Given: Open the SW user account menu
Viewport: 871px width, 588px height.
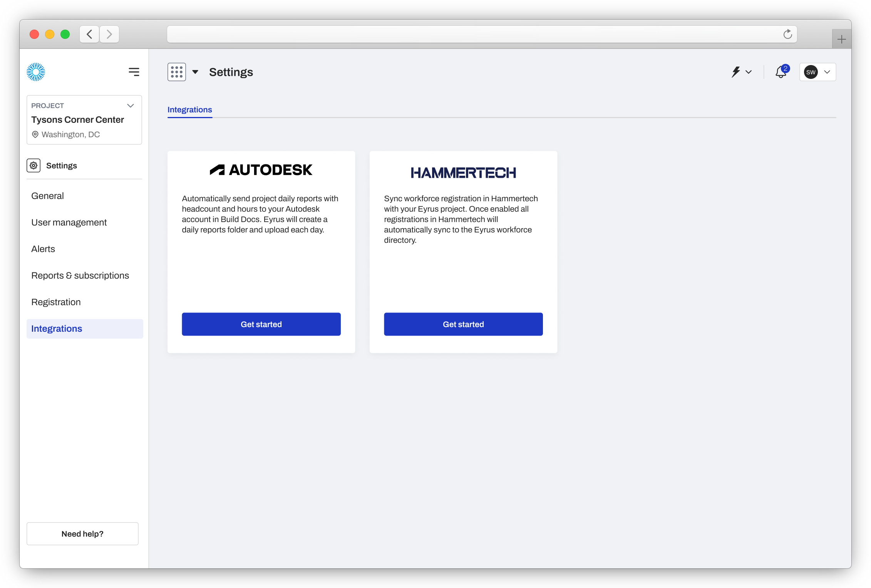Looking at the screenshot, I should click(x=817, y=72).
